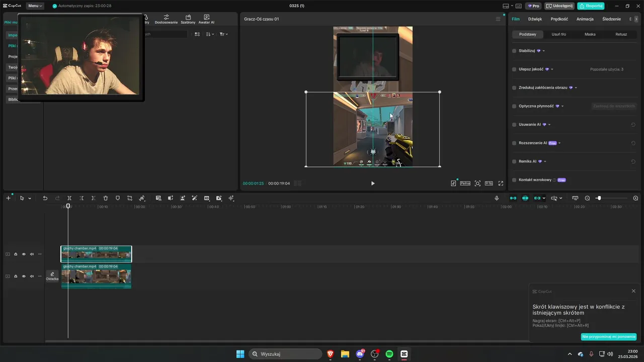
Task: Zoom out the timeline with minus magnifier
Action: (x=587, y=198)
